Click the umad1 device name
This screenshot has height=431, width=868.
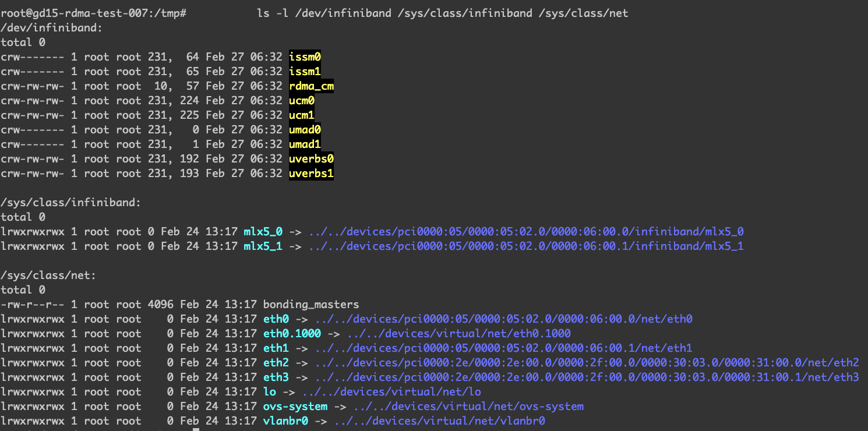tap(305, 144)
